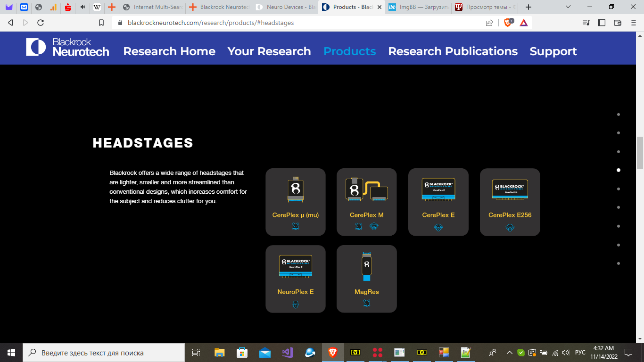Viewport: 644px width, 362px height.
Task: Show hidden system tray icons
Action: pyautogui.click(x=510, y=353)
